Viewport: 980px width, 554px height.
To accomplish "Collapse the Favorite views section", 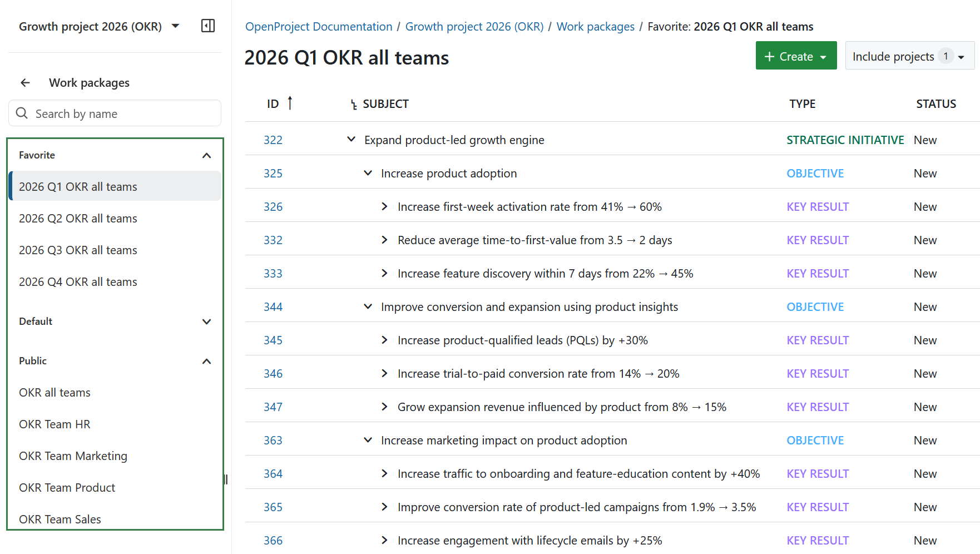I will (x=207, y=155).
